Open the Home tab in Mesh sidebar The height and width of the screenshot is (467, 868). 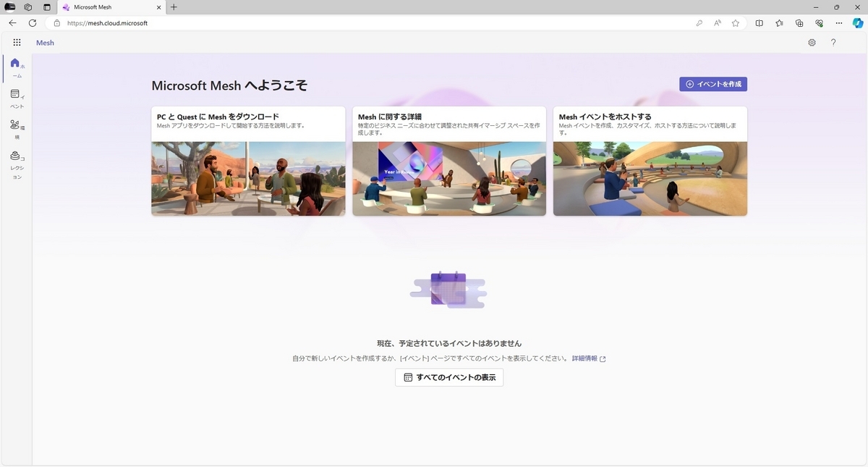tap(16, 68)
